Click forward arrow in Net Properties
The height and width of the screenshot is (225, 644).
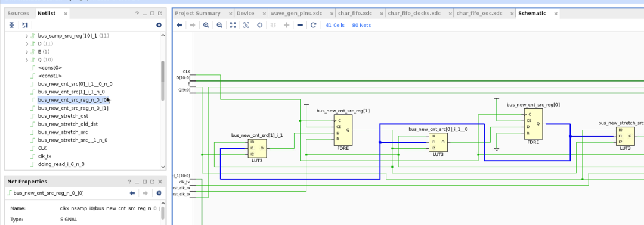[145, 193]
